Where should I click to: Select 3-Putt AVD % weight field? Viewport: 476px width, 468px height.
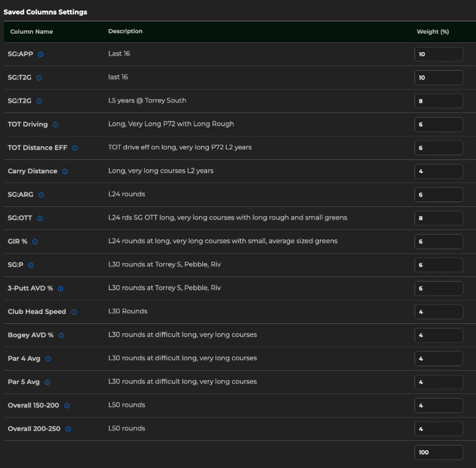(x=439, y=288)
